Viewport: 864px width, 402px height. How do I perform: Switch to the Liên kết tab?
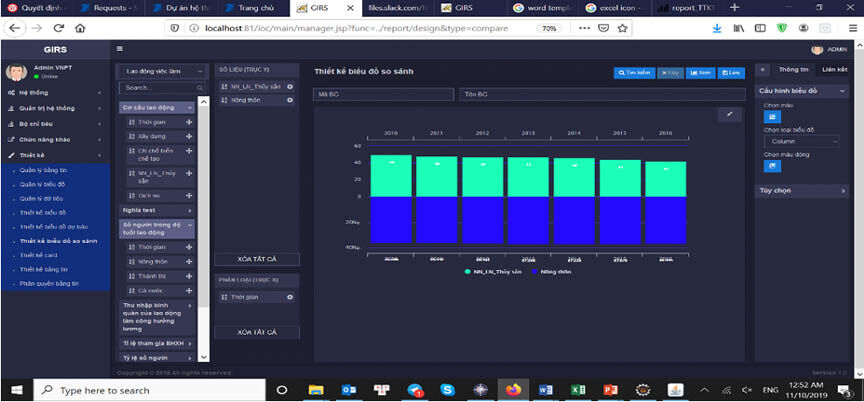834,69
